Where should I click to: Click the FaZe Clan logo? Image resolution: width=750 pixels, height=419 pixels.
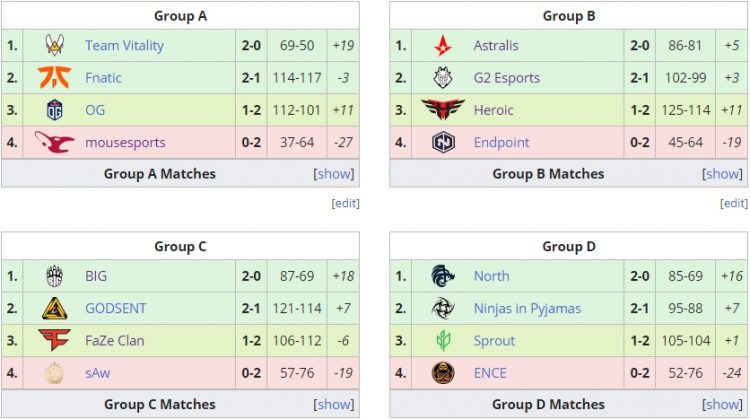point(55,340)
